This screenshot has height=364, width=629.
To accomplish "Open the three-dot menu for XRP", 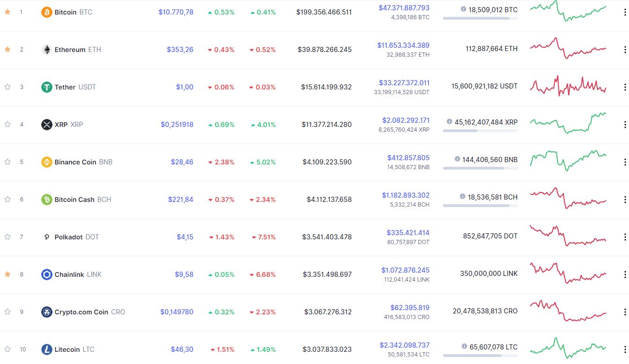I will pyautogui.click(x=625, y=125).
